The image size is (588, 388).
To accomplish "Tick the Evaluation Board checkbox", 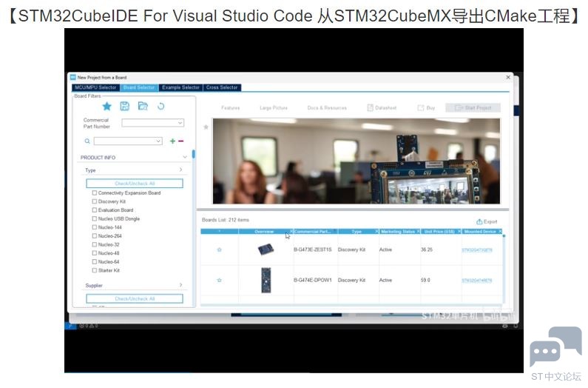I will pos(95,210).
